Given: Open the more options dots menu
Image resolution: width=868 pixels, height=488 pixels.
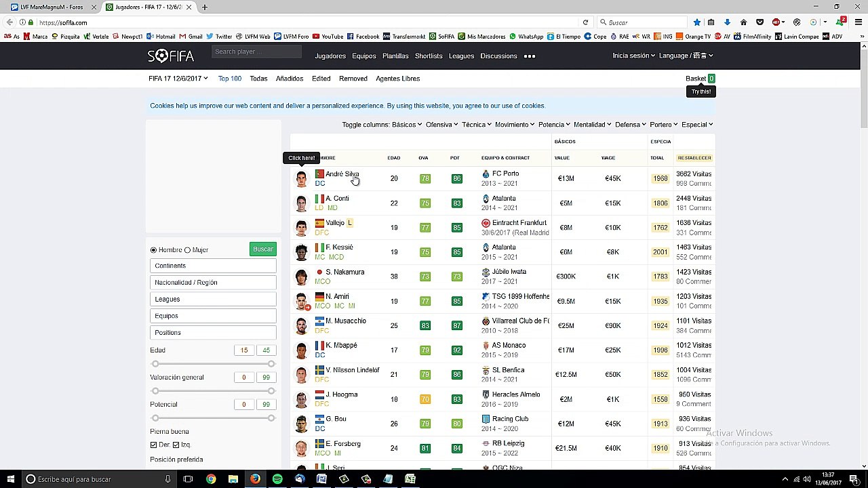Looking at the screenshot, I should (530, 56).
